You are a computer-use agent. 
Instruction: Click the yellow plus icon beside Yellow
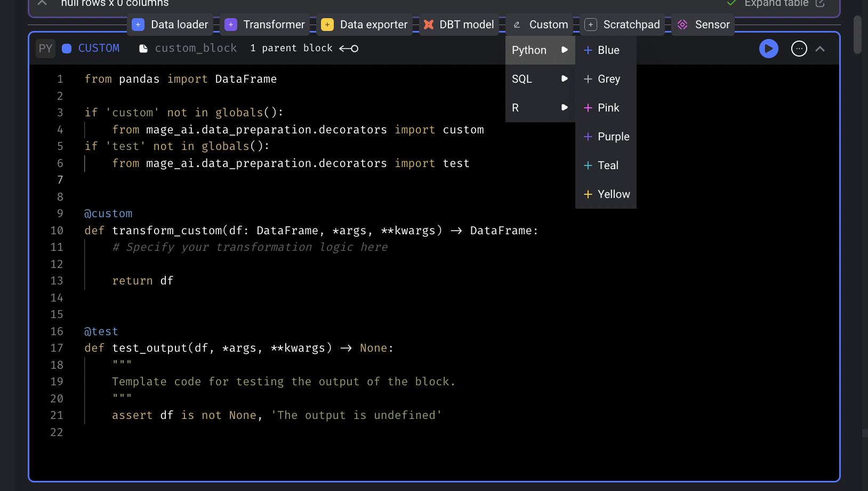[588, 194]
